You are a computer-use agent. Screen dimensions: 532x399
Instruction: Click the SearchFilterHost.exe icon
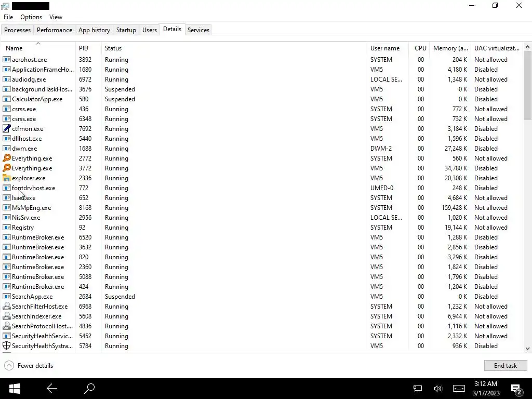pyautogui.click(x=6, y=307)
